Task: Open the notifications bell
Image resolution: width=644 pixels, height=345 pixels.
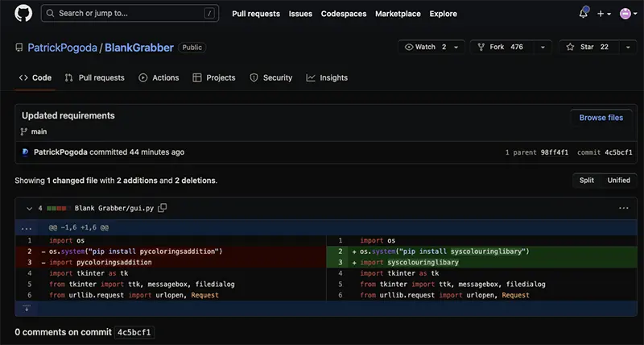Action: tap(584, 13)
